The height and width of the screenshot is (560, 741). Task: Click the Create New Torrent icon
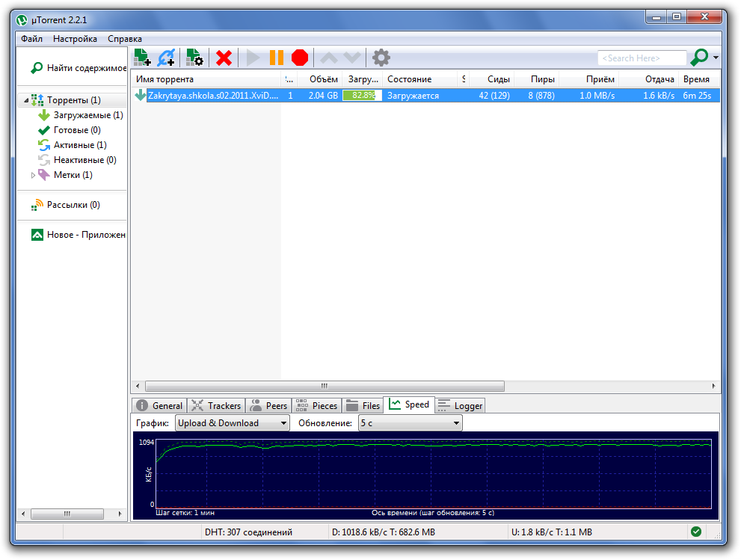pyautogui.click(x=194, y=58)
